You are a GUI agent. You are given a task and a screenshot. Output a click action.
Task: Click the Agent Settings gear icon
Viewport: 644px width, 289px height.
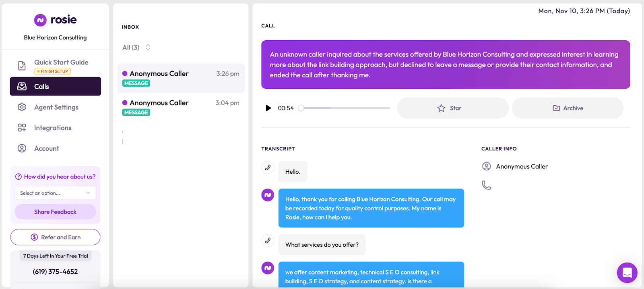tap(22, 107)
